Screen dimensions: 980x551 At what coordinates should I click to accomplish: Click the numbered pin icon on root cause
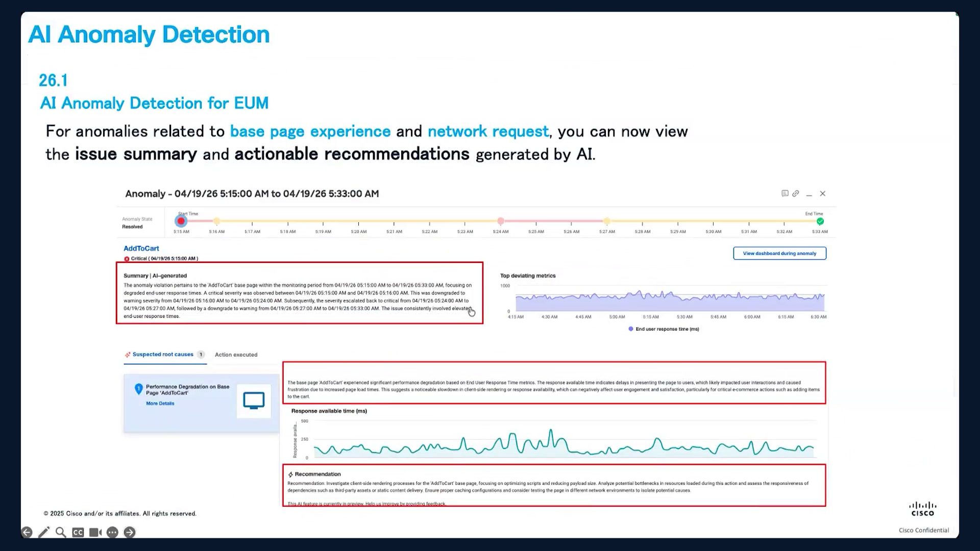pos(138,389)
